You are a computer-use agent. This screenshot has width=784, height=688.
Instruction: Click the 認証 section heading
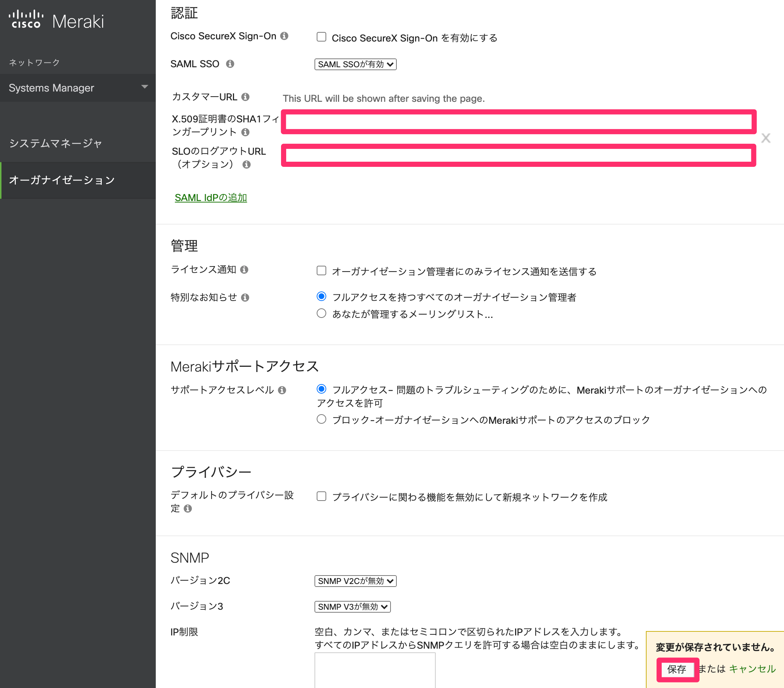[184, 13]
